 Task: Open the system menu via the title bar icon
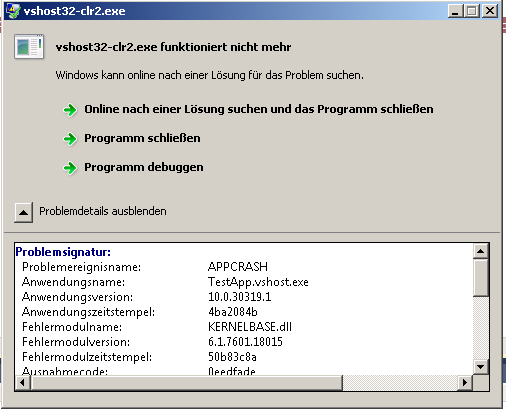click(13, 11)
